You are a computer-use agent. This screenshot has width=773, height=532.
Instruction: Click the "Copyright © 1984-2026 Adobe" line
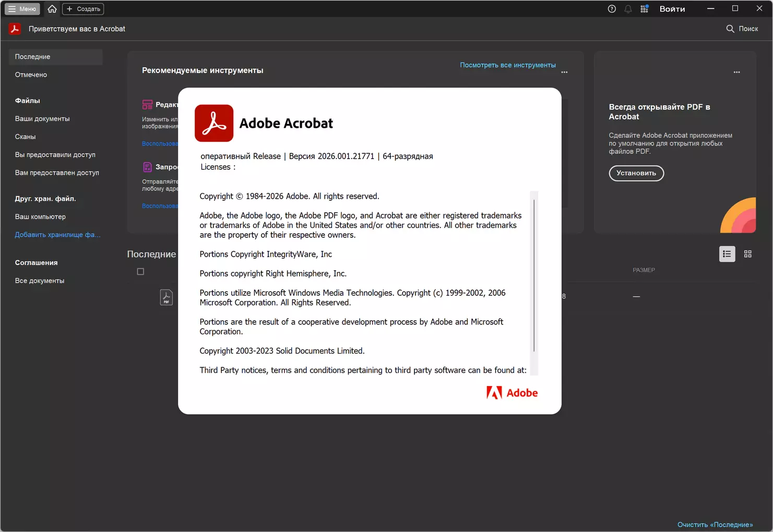[x=289, y=197]
